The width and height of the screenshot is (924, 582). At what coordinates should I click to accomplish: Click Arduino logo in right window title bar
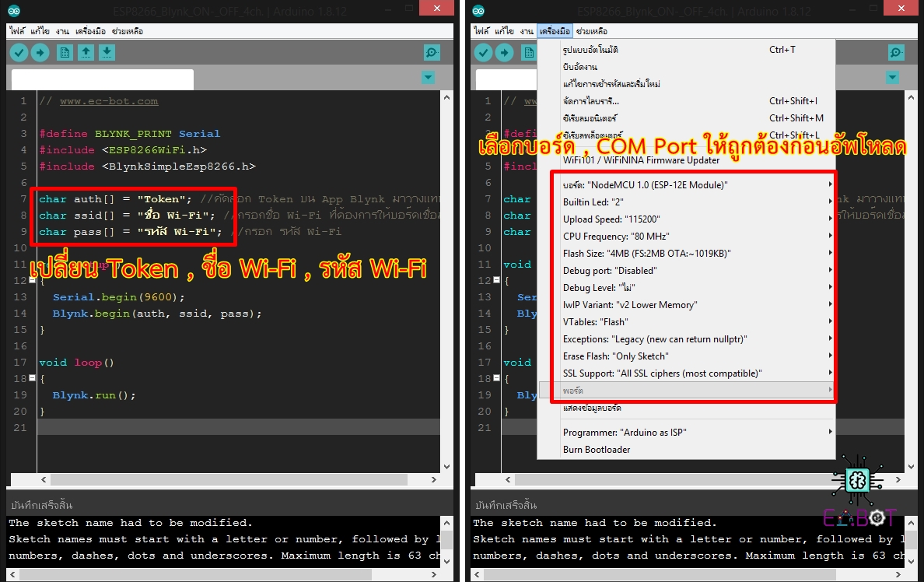tap(478, 11)
